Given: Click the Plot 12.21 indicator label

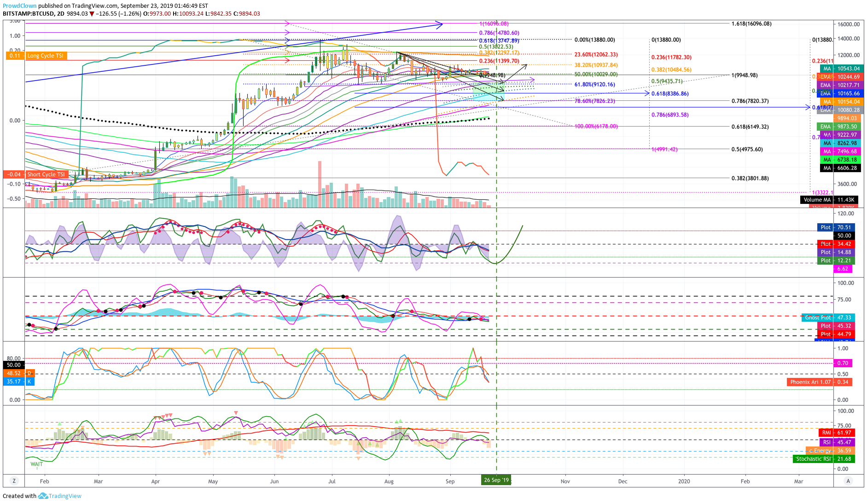Looking at the screenshot, I should coord(836,261).
